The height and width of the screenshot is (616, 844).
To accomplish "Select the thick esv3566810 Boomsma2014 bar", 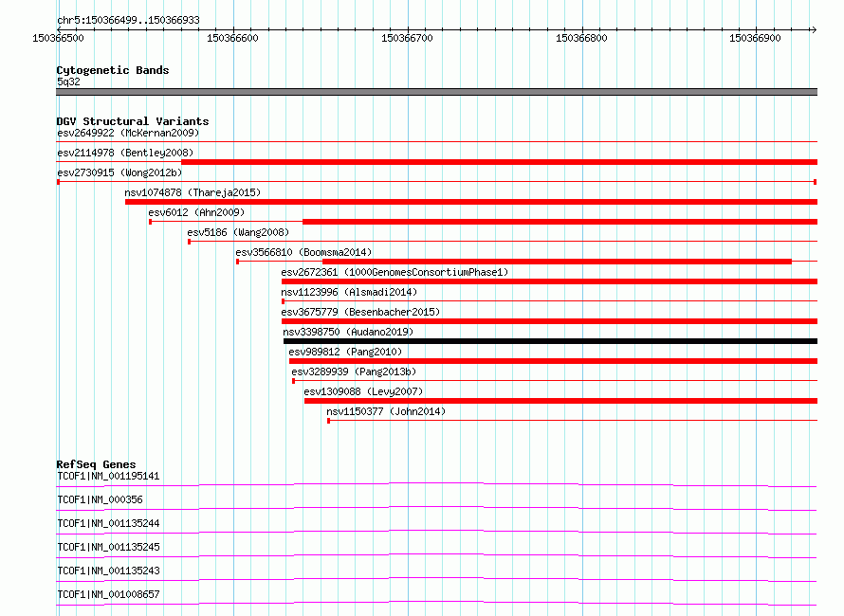I will coord(557,262).
